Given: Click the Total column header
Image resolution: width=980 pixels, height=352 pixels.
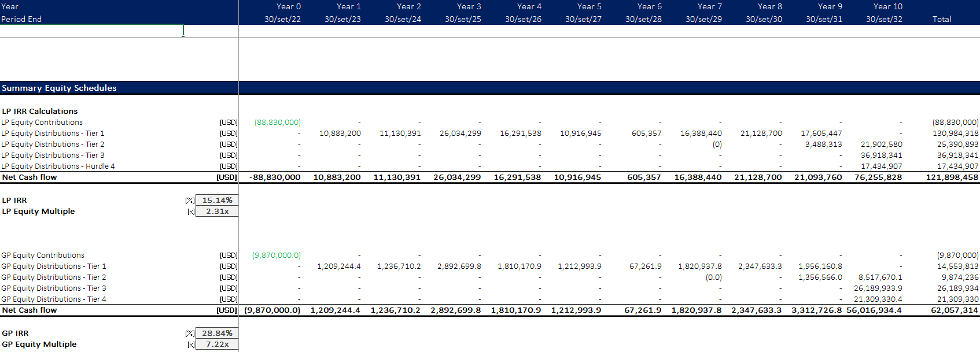Looking at the screenshot, I should [x=942, y=19].
